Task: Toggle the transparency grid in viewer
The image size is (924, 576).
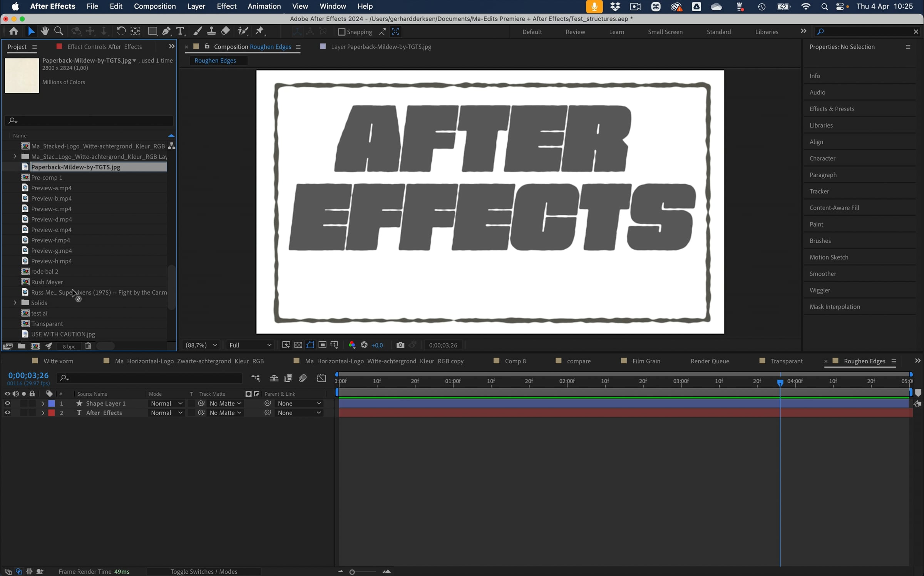Action: [x=298, y=345]
